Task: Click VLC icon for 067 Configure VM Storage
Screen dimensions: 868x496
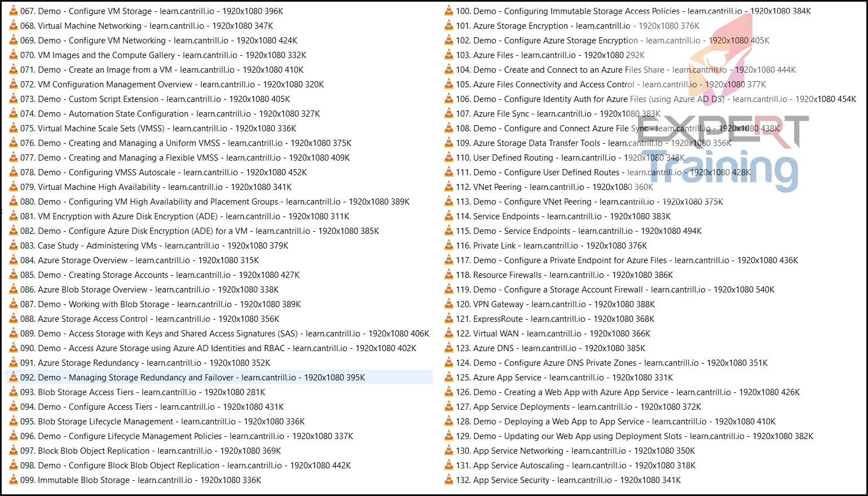Action: click(x=14, y=11)
